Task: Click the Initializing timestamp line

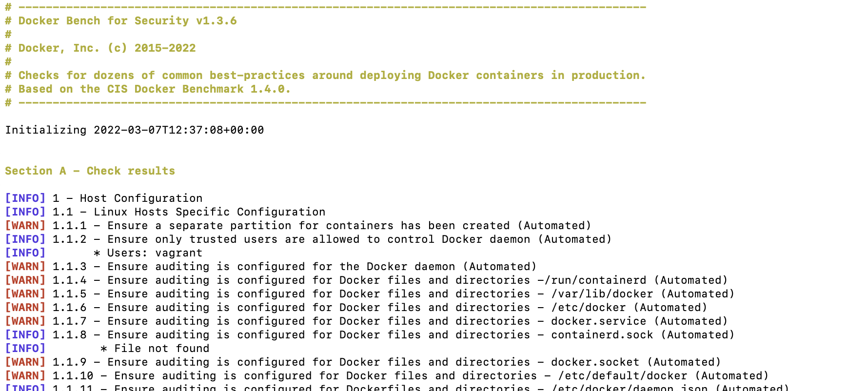Action: [135, 130]
